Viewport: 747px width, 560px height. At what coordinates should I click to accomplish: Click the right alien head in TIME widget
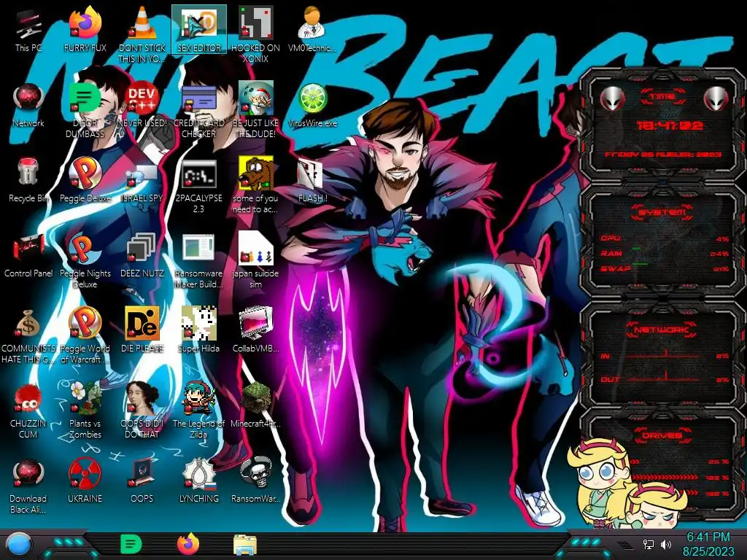(716, 99)
